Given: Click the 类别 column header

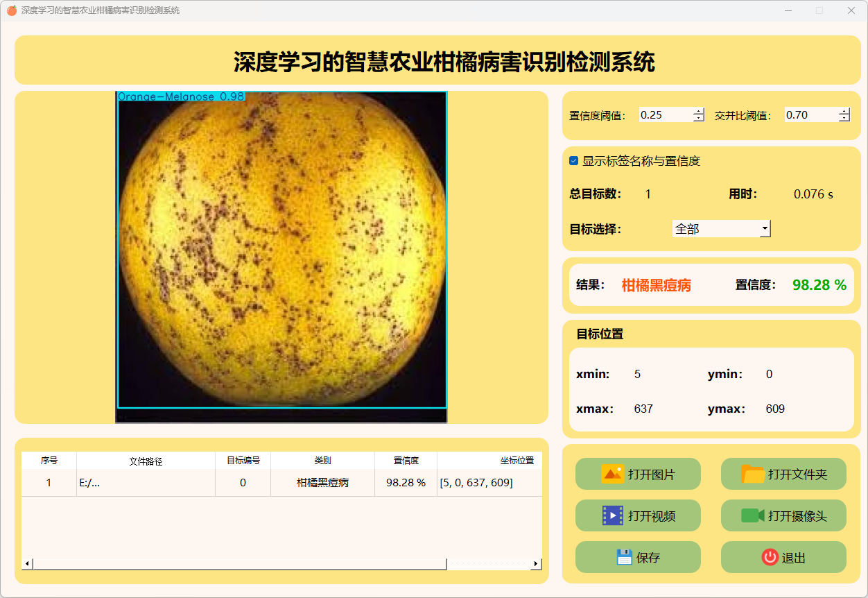Looking at the screenshot, I should pos(322,461).
